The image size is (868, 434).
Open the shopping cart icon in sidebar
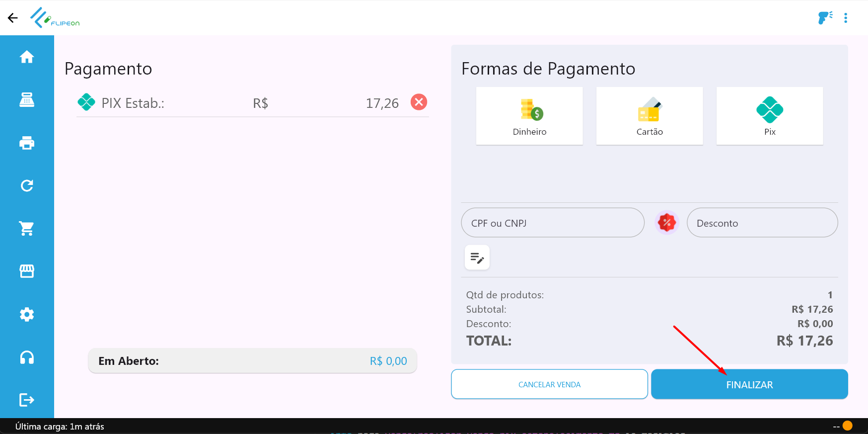pos(27,229)
